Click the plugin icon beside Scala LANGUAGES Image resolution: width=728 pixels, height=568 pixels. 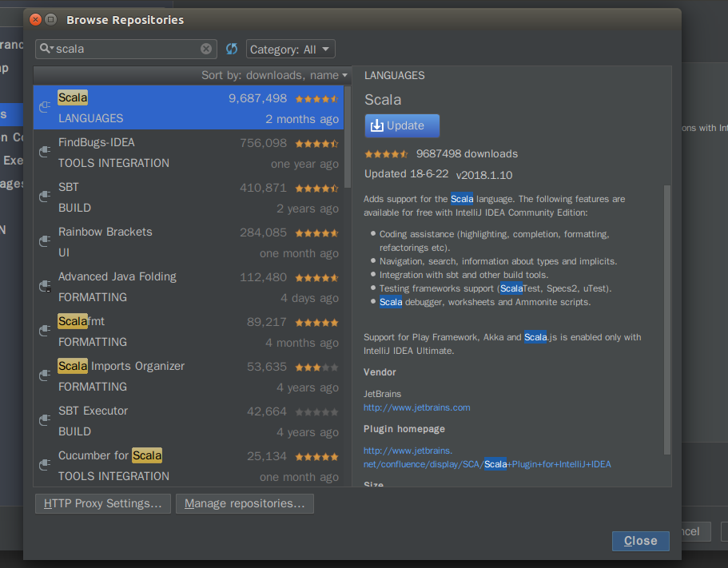coord(45,107)
